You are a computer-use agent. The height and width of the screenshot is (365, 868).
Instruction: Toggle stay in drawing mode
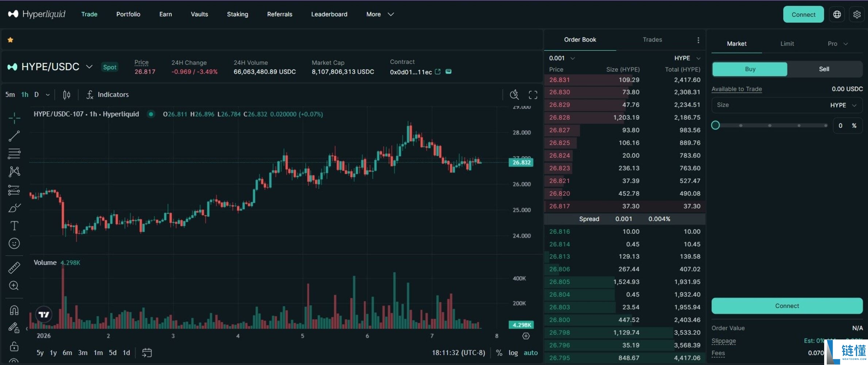pos(14,328)
